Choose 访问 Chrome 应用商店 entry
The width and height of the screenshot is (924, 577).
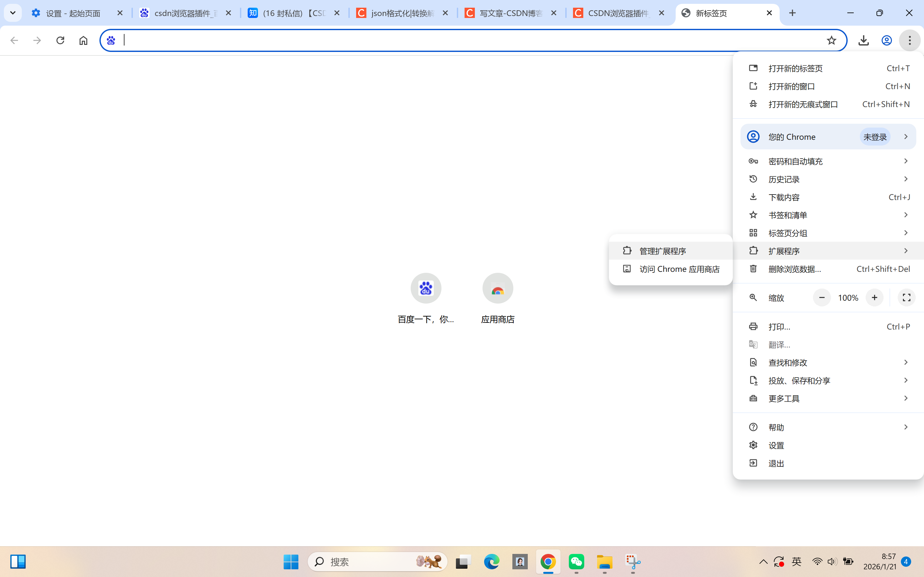(x=679, y=269)
